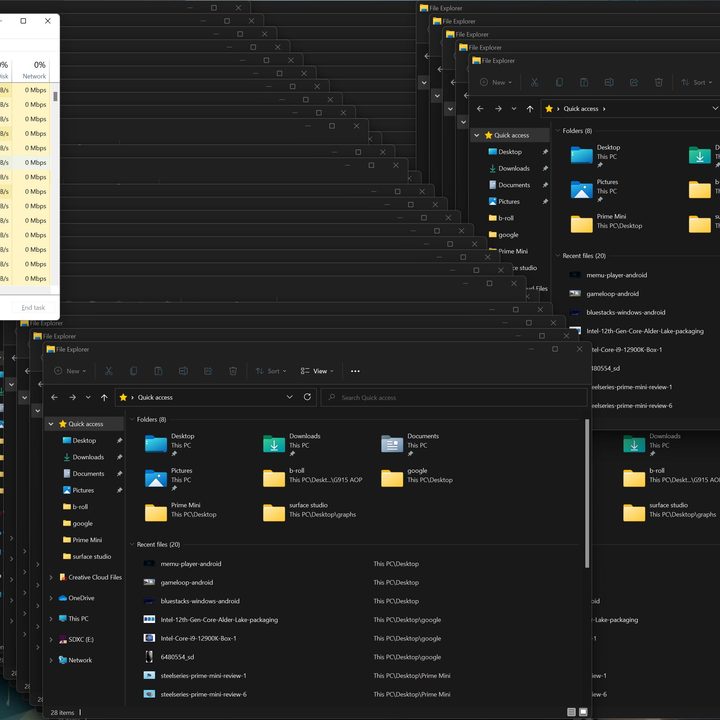
Task: Click Back arrow in front File Explorer
Action: (55, 397)
